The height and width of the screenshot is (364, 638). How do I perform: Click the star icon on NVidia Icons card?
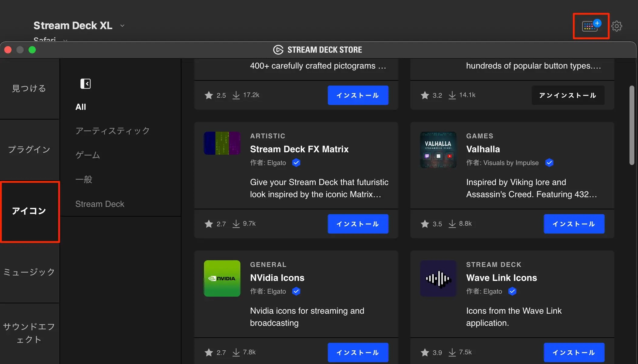(x=209, y=352)
